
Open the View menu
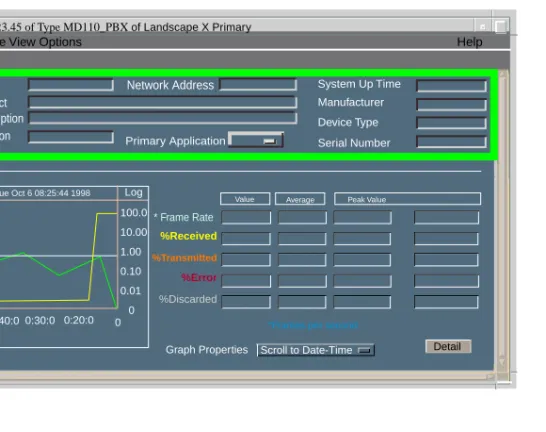(x=22, y=42)
